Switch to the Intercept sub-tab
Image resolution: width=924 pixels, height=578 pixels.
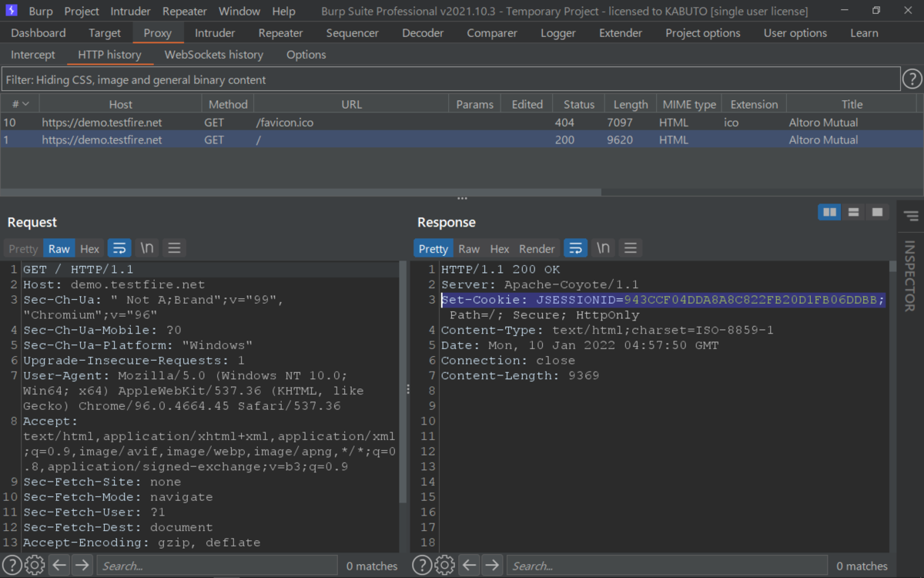[x=33, y=55]
